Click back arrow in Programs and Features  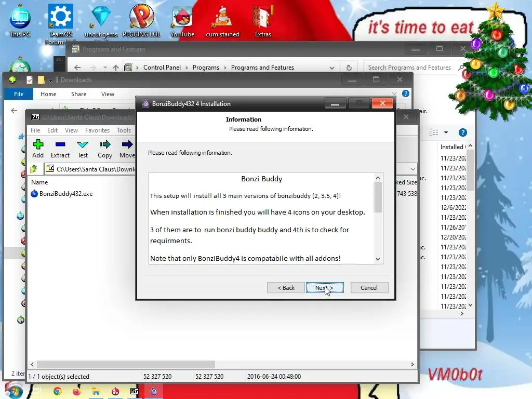tap(77, 68)
